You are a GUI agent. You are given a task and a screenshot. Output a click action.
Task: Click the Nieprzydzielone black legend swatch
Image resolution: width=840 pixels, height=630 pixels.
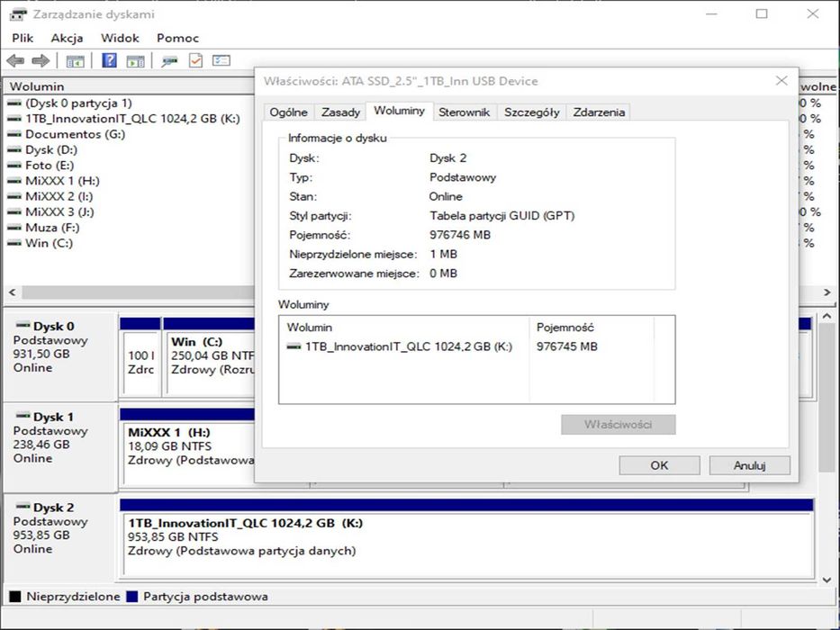pos(15,596)
